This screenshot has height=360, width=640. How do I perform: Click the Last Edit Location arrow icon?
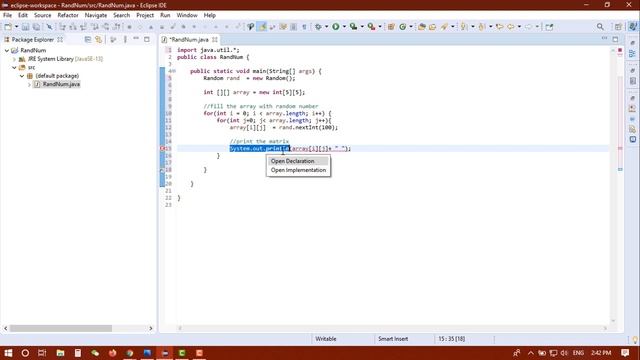pyautogui.click(x=500, y=27)
